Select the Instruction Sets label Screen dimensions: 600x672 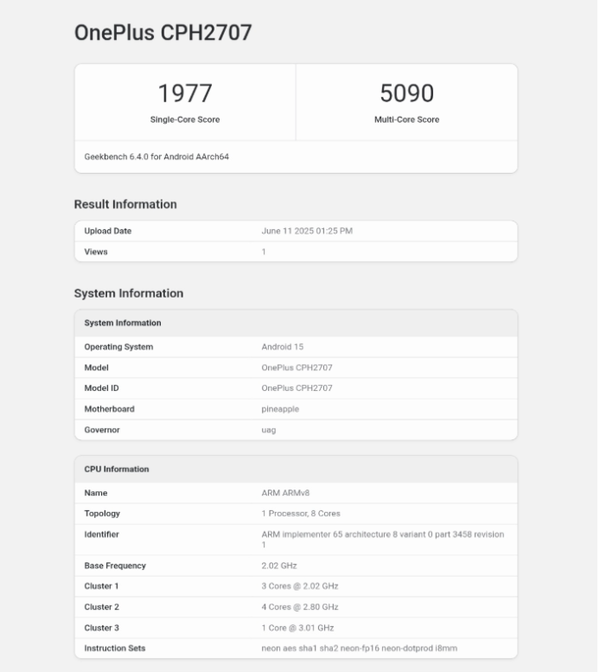[x=114, y=648]
